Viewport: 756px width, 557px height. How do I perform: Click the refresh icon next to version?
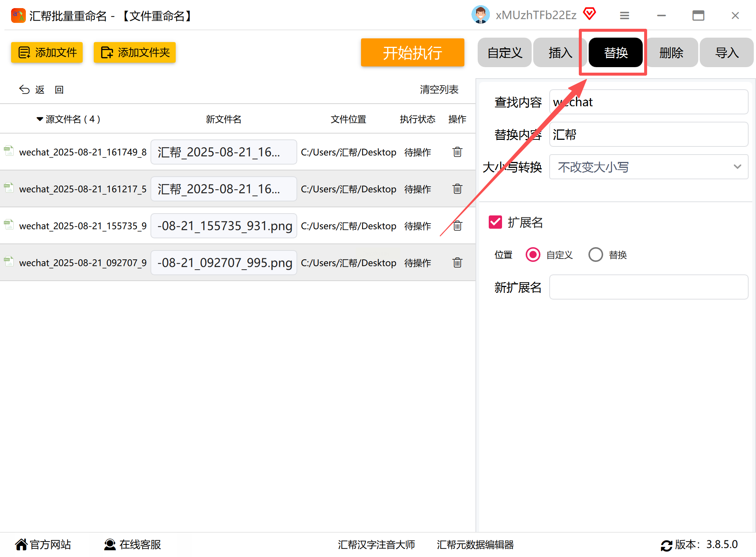click(x=666, y=545)
